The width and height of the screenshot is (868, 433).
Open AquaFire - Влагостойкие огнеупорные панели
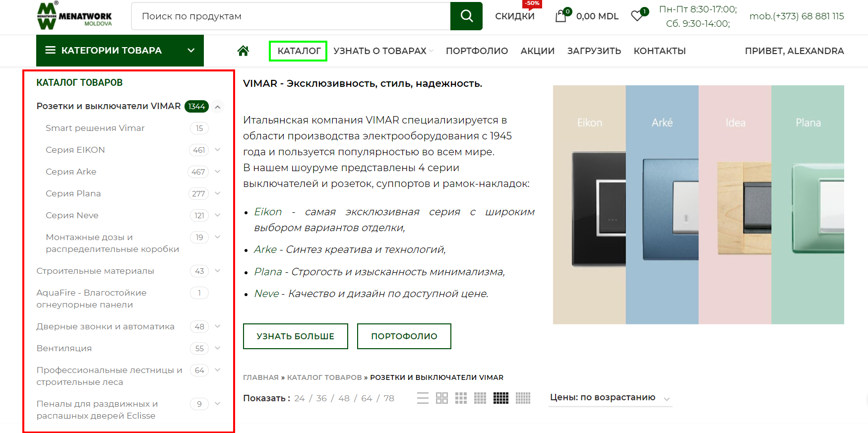point(91,299)
